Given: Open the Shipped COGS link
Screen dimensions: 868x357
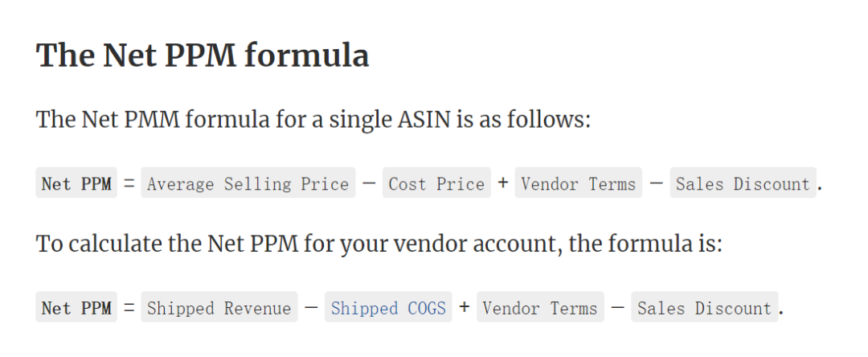Looking at the screenshot, I should (x=388, y=308).
